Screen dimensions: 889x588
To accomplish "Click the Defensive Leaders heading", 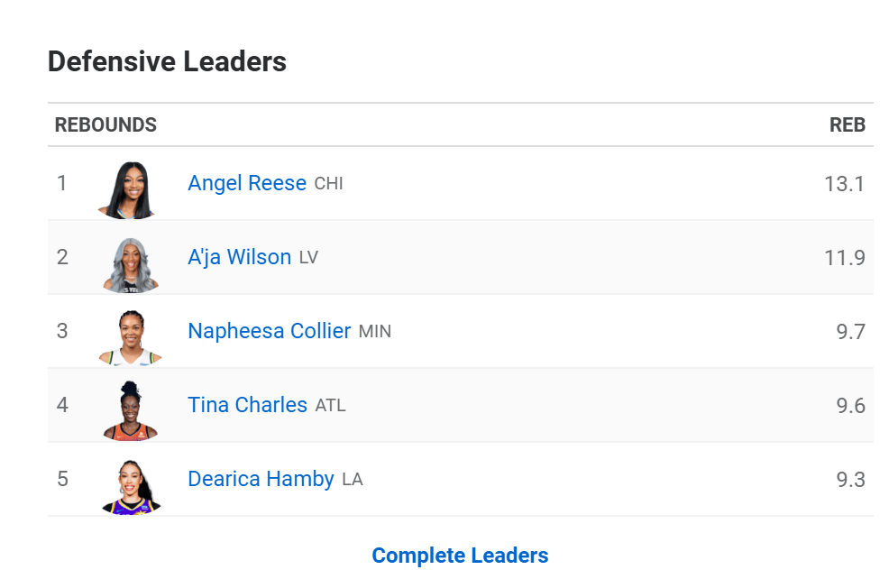I will 168,61.
